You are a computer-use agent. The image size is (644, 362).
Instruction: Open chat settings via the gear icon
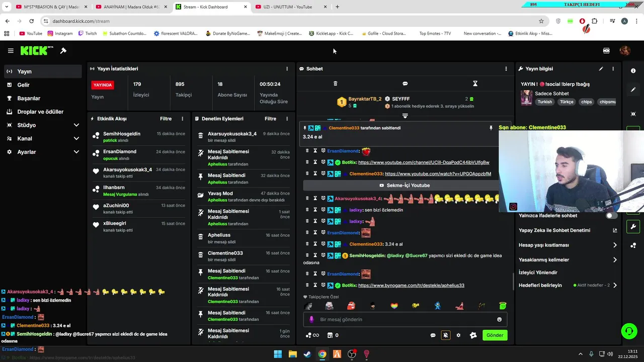458,335
